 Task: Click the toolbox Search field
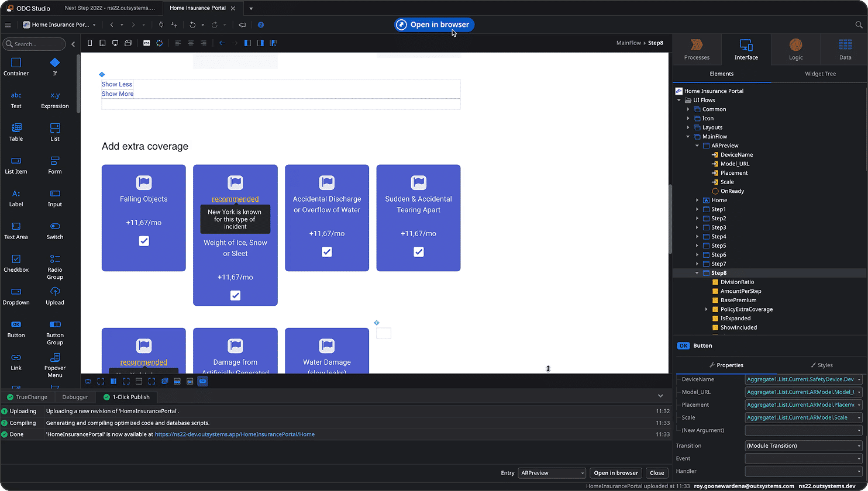[x=35, y=44]
